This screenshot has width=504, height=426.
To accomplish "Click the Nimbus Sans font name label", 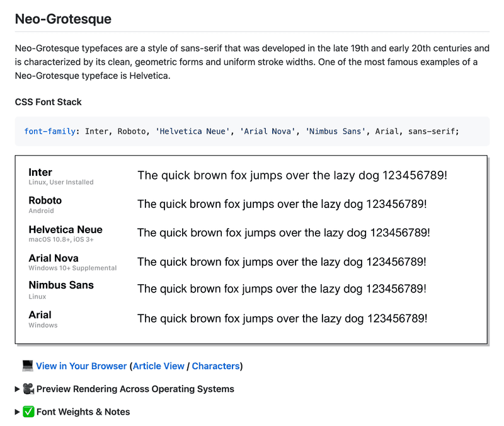I will click(x=61, y=285).
